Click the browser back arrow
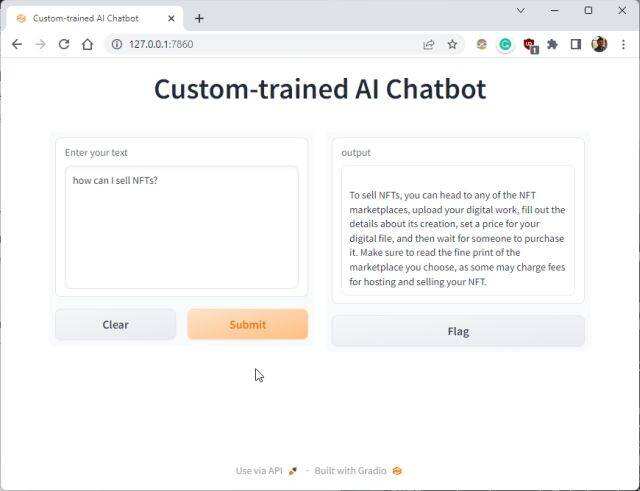640x491 pixels. point(16,44)
